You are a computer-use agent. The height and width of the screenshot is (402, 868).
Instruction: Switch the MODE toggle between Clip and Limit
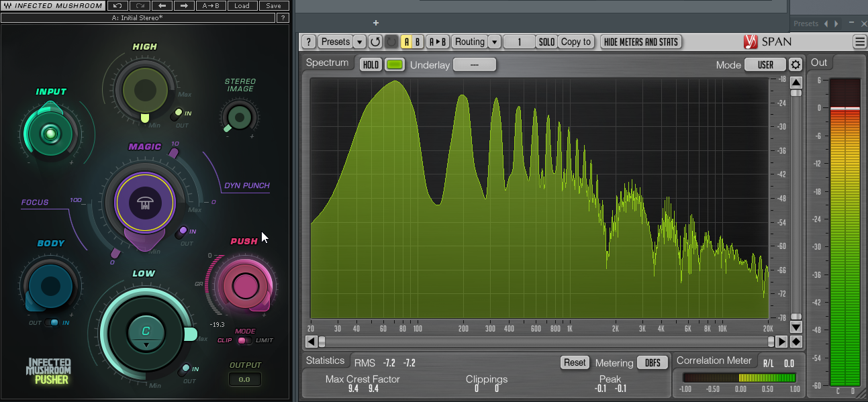[244, 340]
